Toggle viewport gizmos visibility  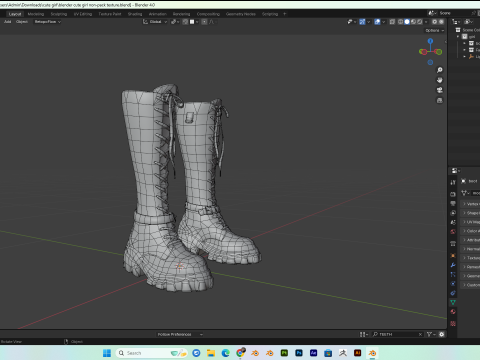(x=362, y=22)
